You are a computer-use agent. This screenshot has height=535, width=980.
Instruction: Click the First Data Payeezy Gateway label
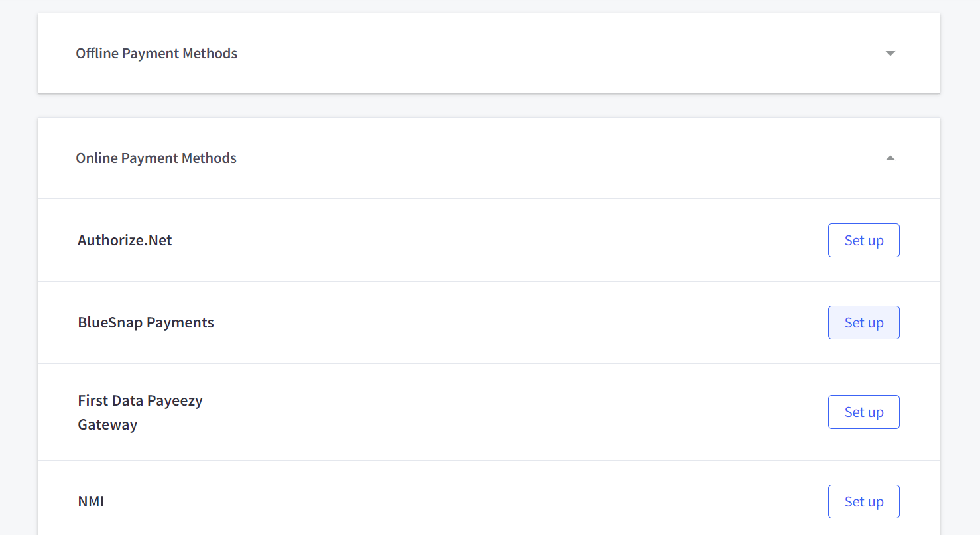(x=140, y=412)
